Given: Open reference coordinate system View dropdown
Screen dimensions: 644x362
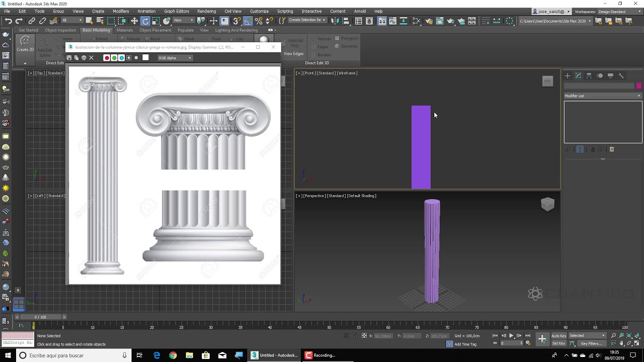Looking at the screenshot, I should click(x=183, y=20).
